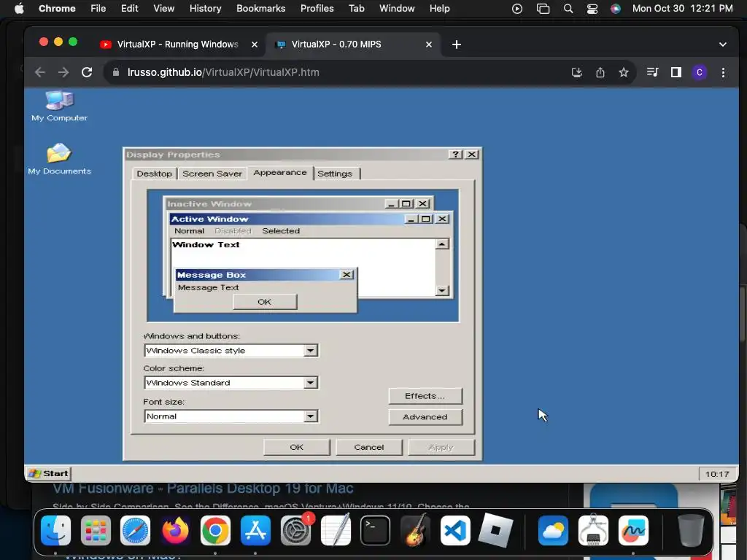Close the VirtualXP - 0.70 MIPS tab
This screenshot has width=747, height=560.
tap(429, 44)
